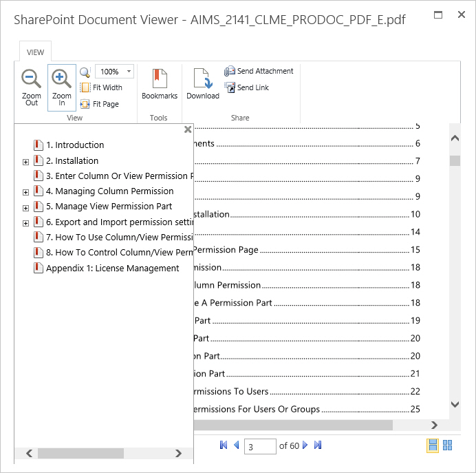Click the 'lumn Permission' contents line, page 18
This screenshot has height=473, width=476.
pyautogui.click(x=307, y=285)
